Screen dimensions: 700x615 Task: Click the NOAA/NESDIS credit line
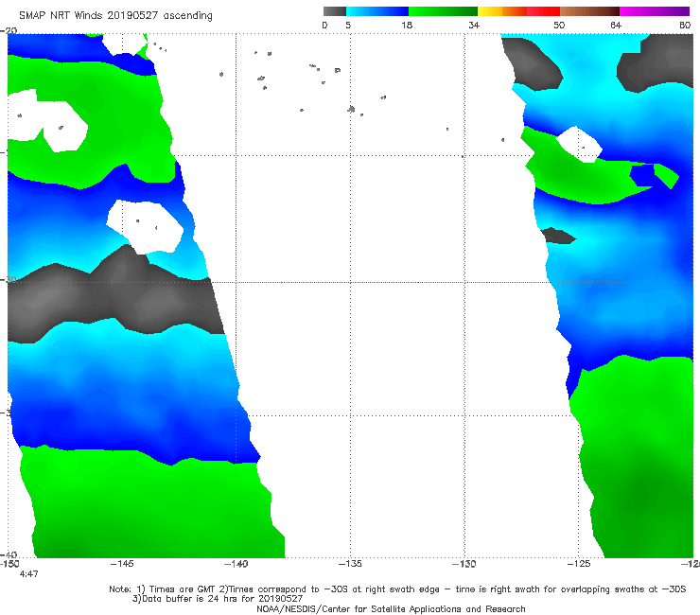391,608
